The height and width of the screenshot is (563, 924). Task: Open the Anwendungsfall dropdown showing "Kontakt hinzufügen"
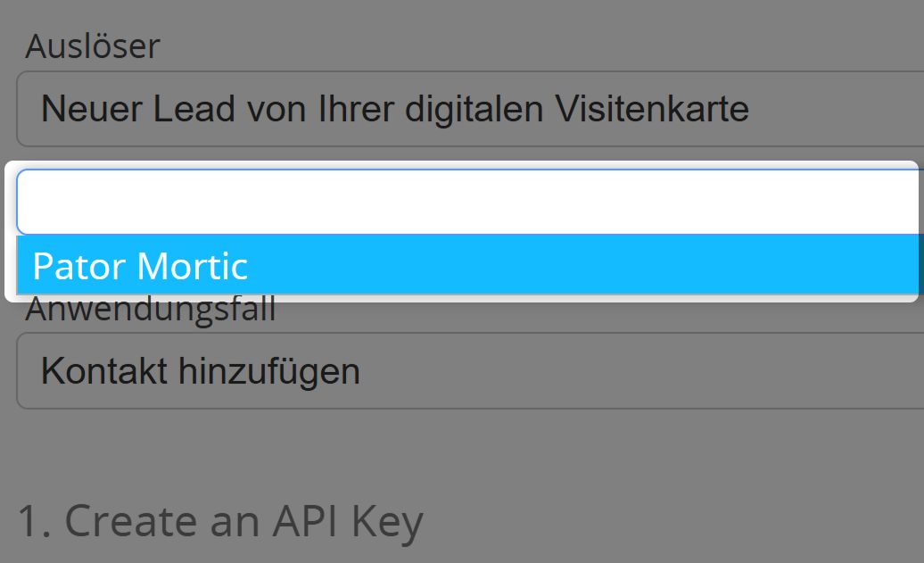(x=446, y=370)
